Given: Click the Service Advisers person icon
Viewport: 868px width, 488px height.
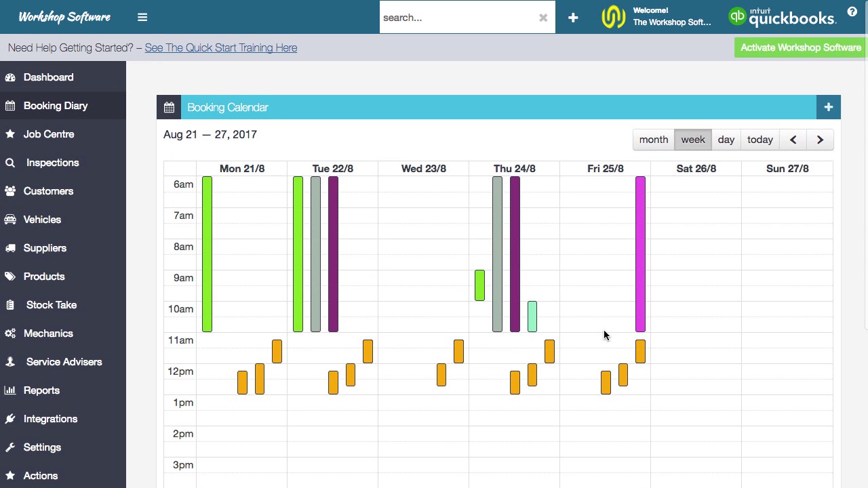Looking at the screenshot, I should pyautogui.click(x=10, y=362).
